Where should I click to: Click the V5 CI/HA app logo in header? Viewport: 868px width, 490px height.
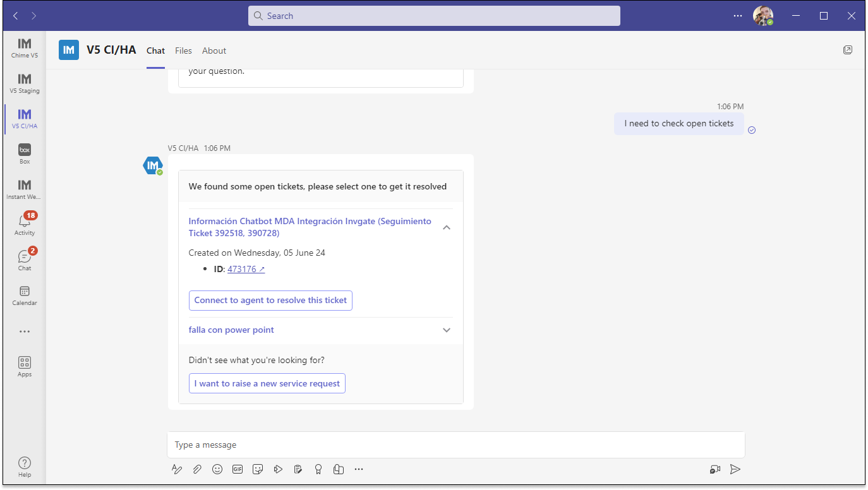click(69, 50)
